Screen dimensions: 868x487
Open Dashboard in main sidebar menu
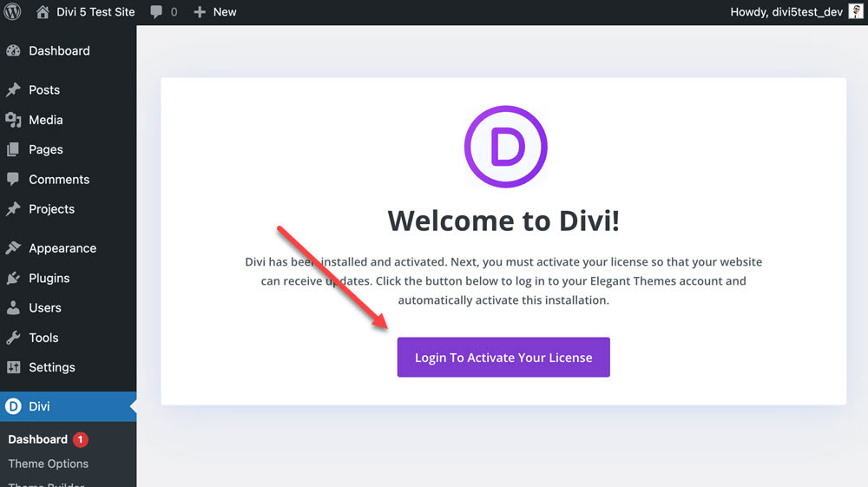tap(59, 51)
